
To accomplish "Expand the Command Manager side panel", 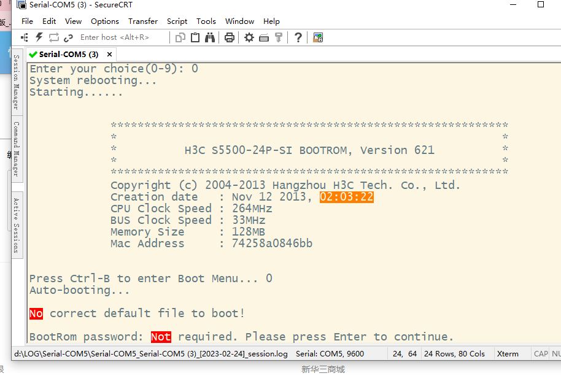I will (x=17, y=149).
